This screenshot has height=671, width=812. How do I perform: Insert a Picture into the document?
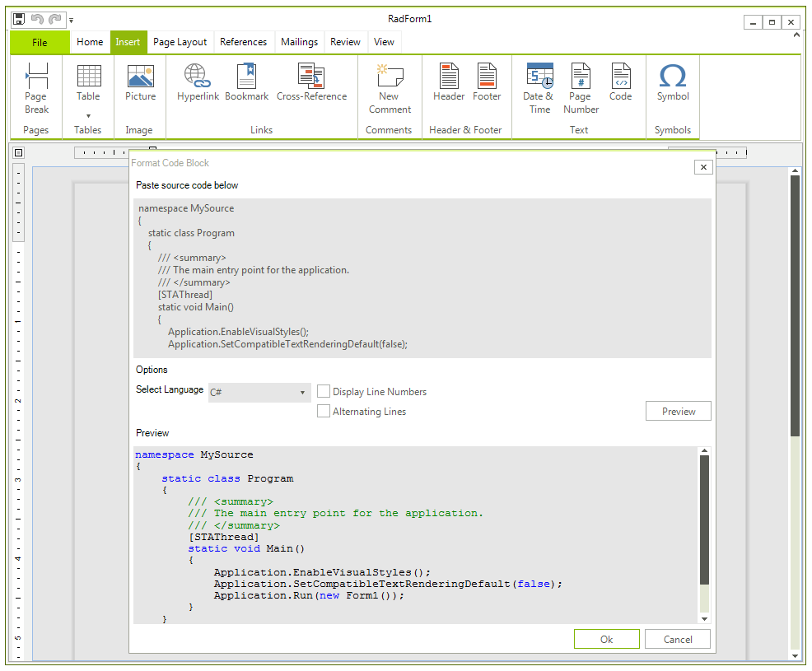coord(140,86)
